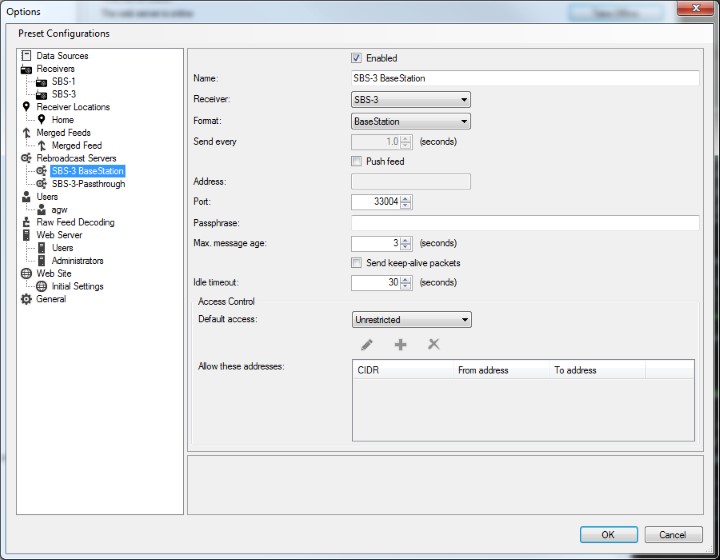Select the Raw Feed Decoding tree item
The width and height of the screenshot is (720, 560).
75,222
